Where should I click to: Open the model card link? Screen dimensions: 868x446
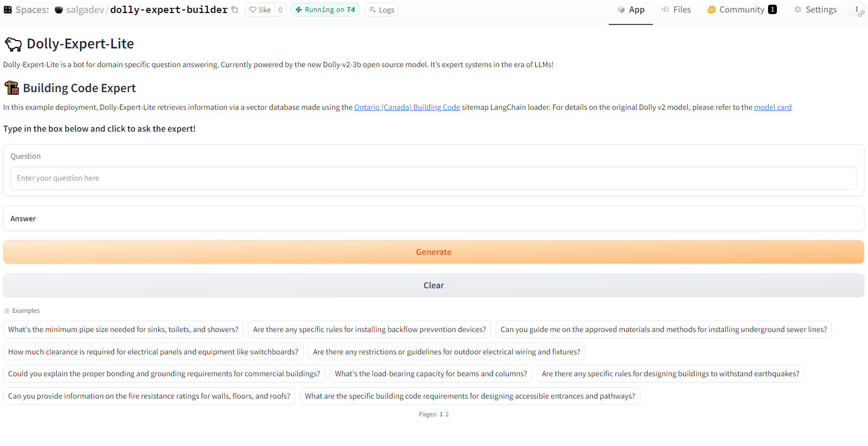click(x=773, y=107)
